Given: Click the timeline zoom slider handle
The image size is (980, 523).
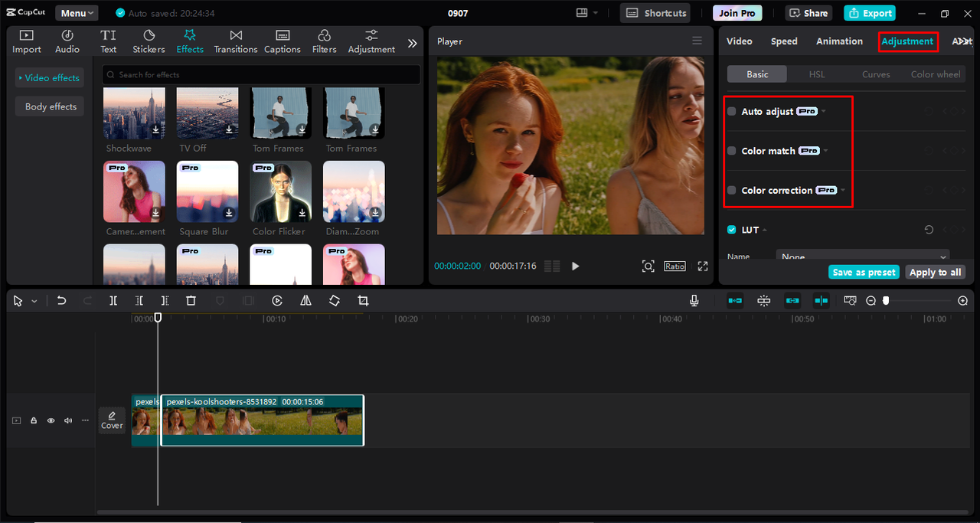Looking at the screenshot, I should tap(886, 301).
